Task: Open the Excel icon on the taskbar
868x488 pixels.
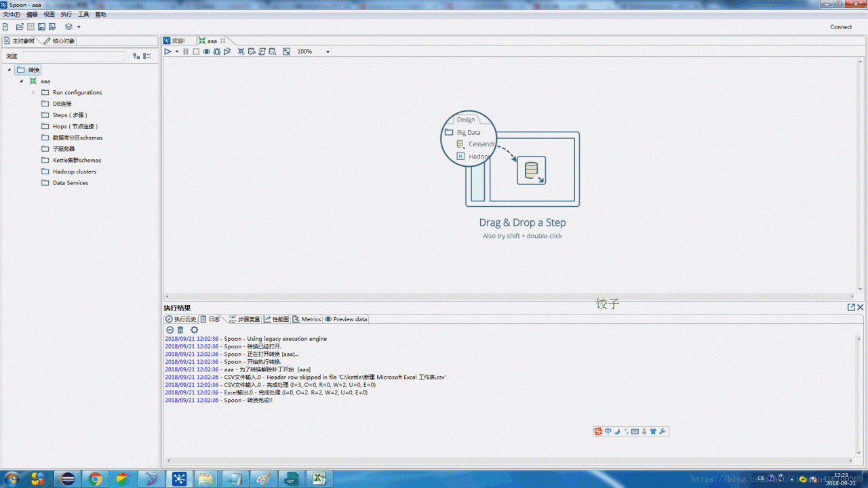Action: 318,479
